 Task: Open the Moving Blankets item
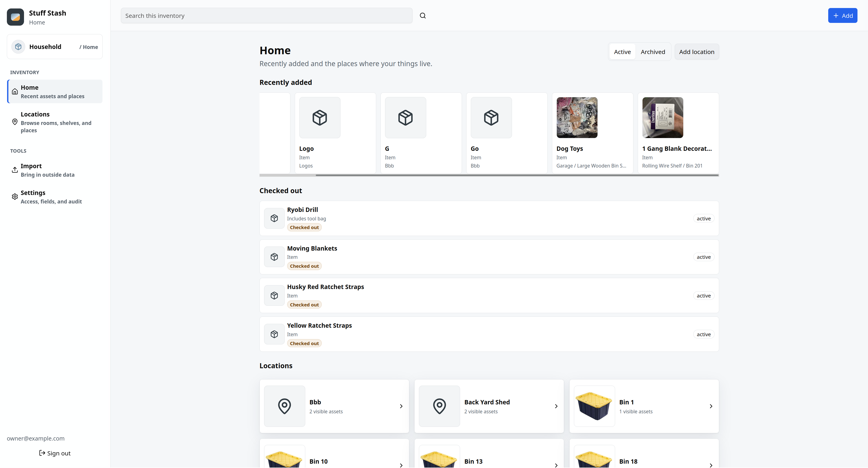[x=489, y=257]
